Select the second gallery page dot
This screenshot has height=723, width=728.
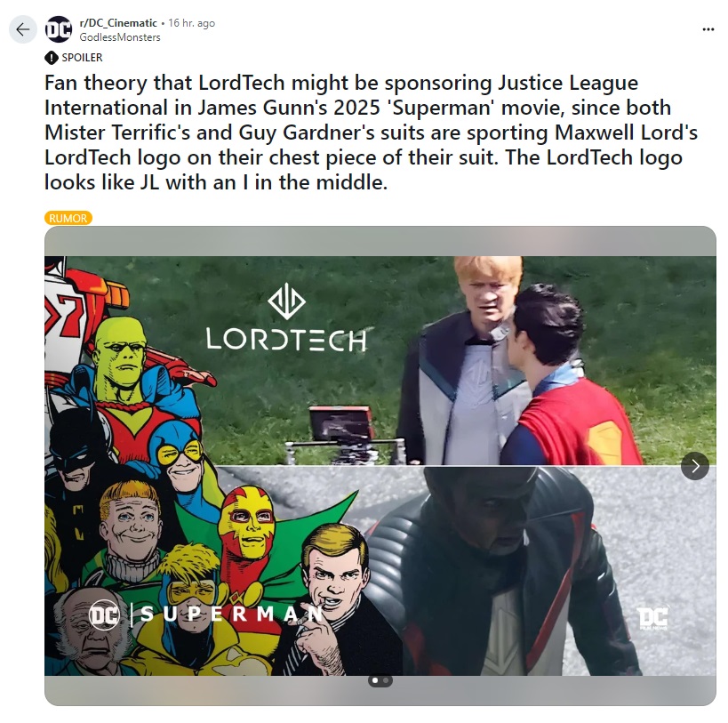click(x=386, y=680)
